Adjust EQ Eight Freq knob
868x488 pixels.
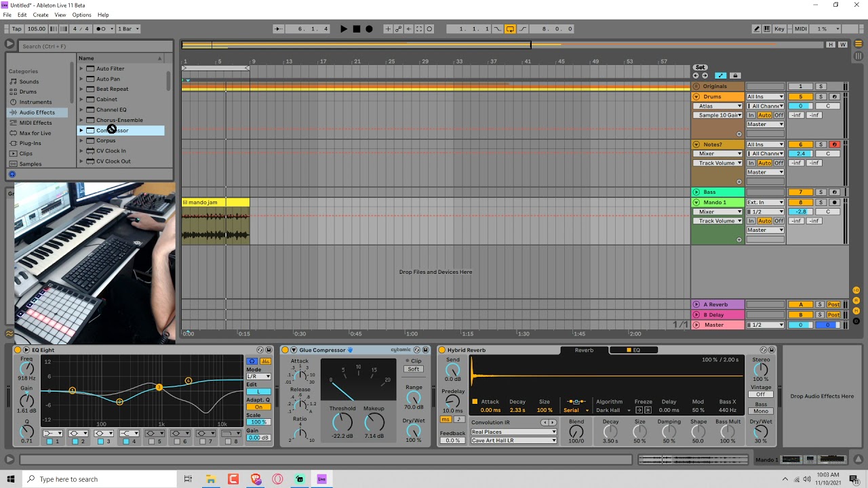pyautogui.click(x=26, y=369)
